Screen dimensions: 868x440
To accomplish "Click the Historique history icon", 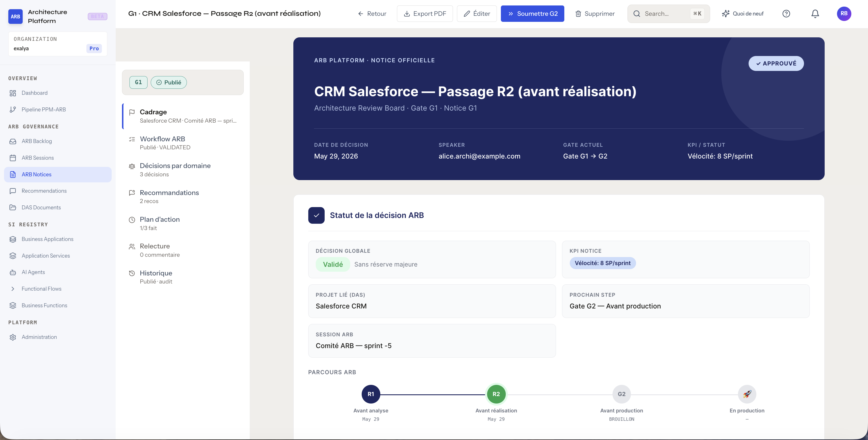I will [132, 273].
